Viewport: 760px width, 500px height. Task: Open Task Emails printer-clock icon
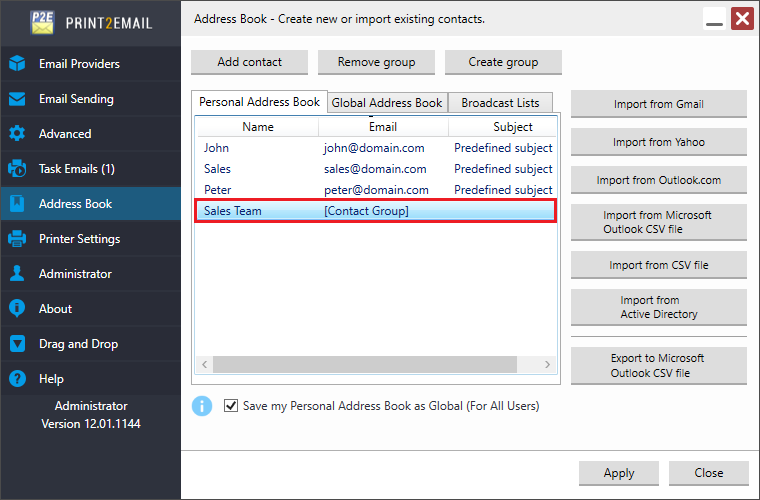[17, 169]
